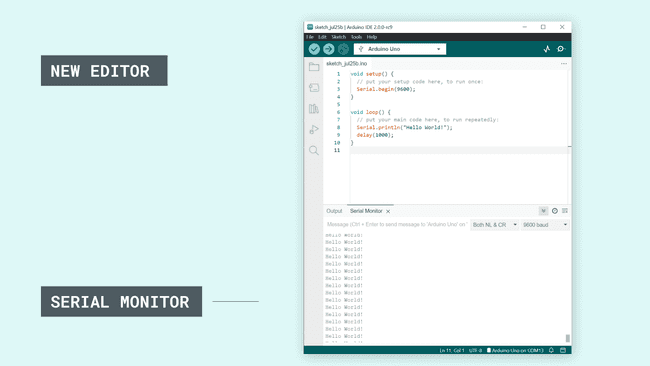Open the Arduino Uno board selector dropdown

(400, 49)
